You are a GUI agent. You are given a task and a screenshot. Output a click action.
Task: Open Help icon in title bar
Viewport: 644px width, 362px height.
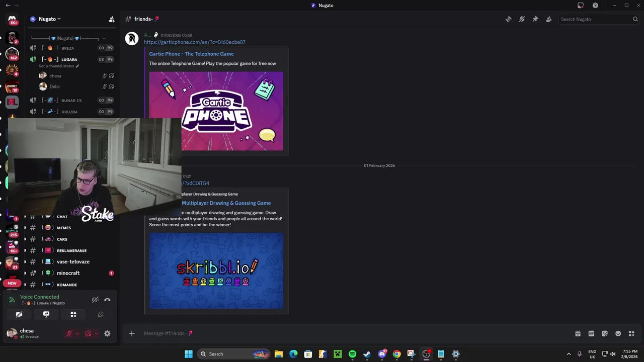[595, 5]
